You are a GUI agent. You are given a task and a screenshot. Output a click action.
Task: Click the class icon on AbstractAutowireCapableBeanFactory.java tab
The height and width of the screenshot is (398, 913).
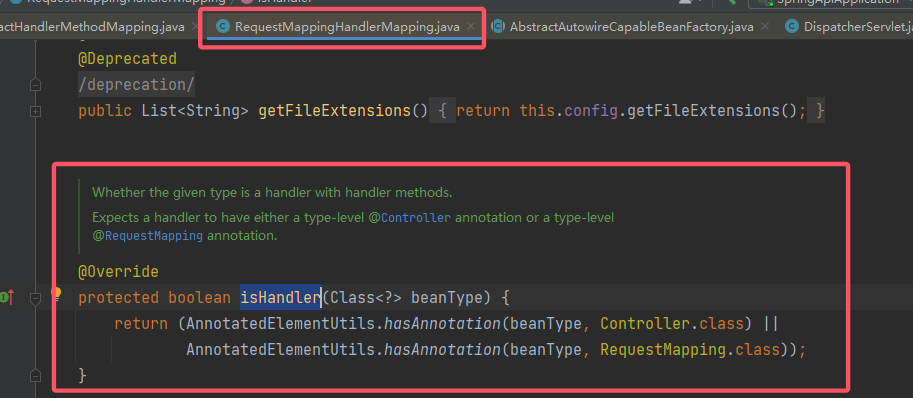coord(498,26)
